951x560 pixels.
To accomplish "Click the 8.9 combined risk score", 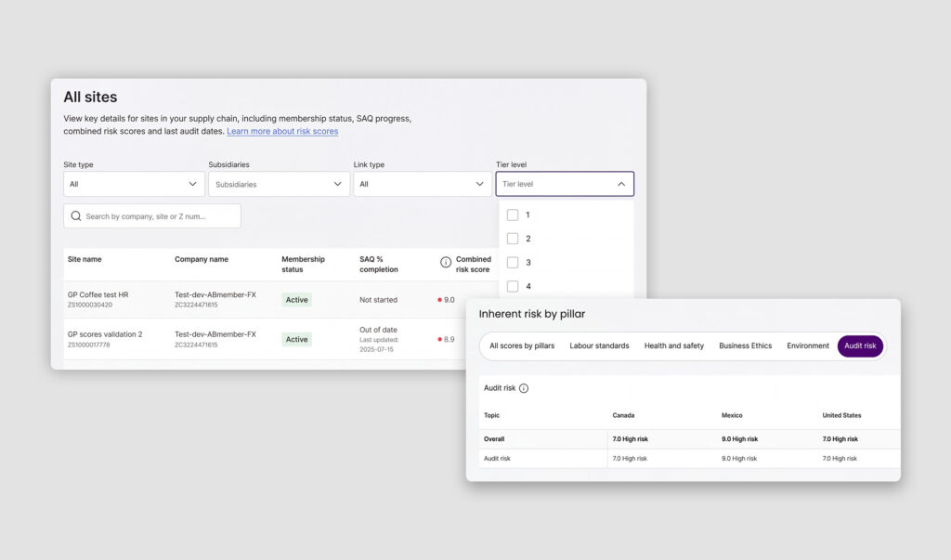I will click(449, 339).
